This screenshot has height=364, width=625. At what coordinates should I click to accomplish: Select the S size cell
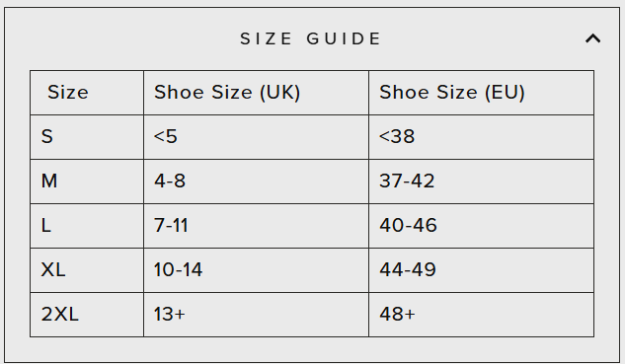point(87,137)
